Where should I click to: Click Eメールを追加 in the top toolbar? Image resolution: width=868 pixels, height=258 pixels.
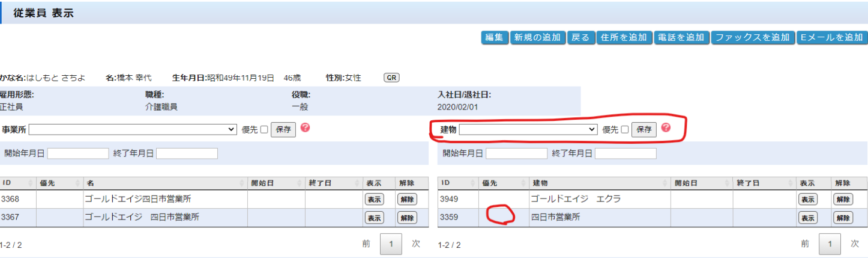click(831, 37)
